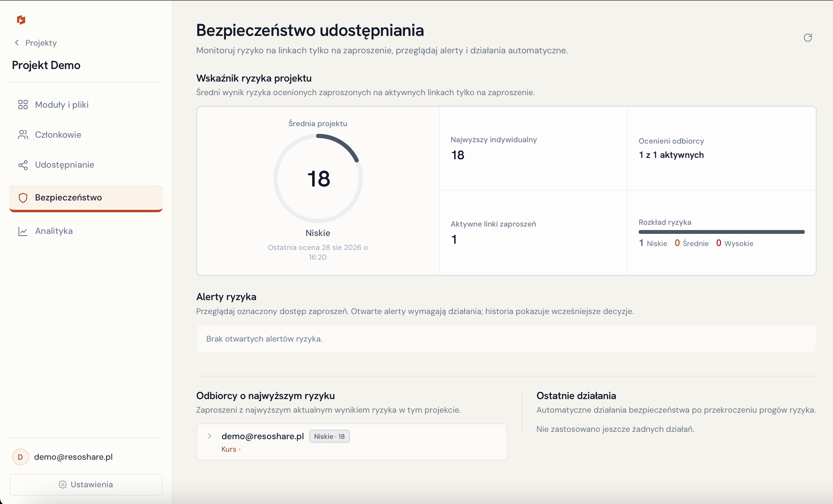The width and height of the screenshot is (833, 504).
Task: Click the Najwyższy indywidualny value 18
Action: 458,155
